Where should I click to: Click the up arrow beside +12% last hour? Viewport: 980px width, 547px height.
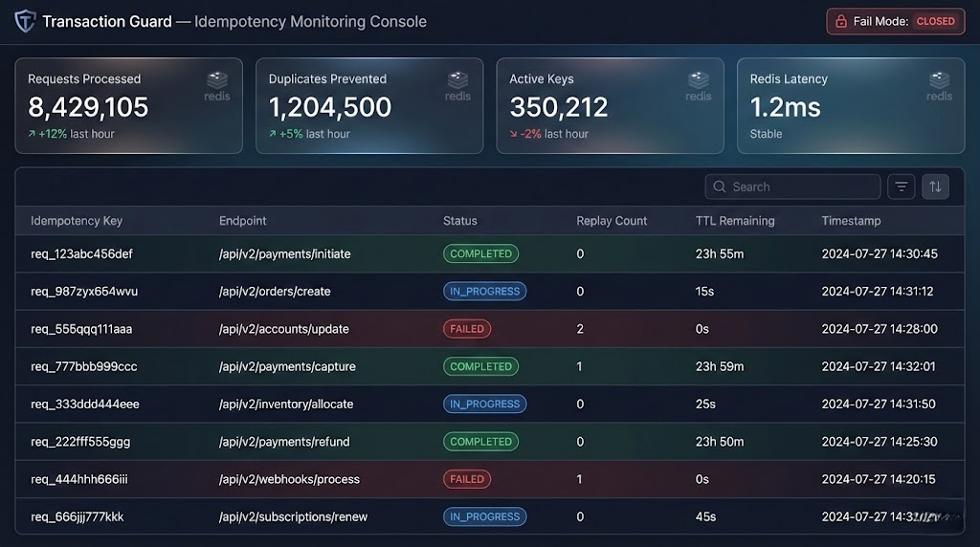(32, 134)
